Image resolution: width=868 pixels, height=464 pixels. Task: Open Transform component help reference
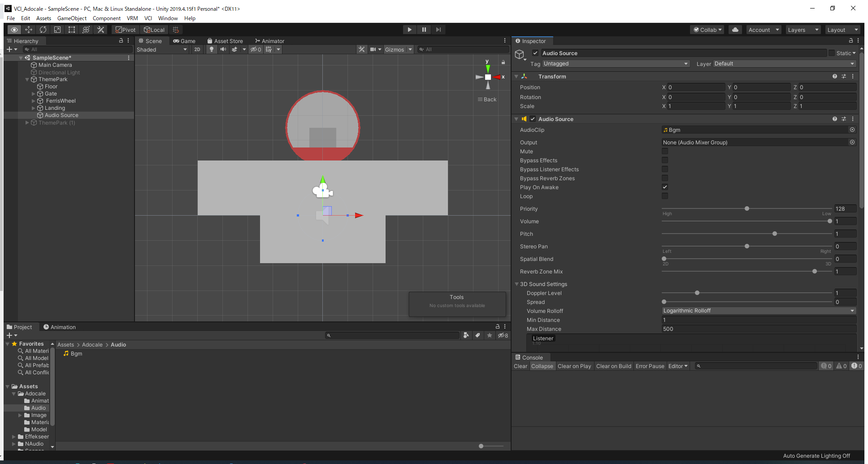click(x=835, y=77)
